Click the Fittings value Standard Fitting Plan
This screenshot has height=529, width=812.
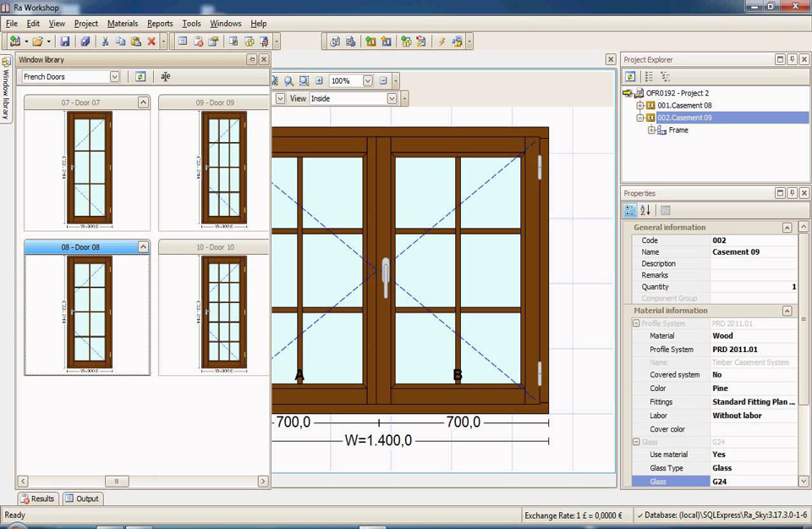click(x=754, y=401)
